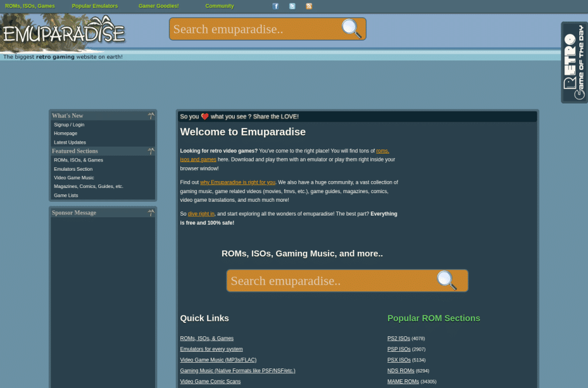Open PS2 ISOs section

399,339
